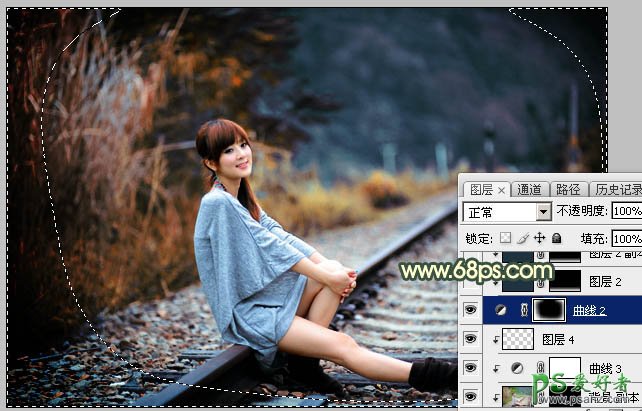Switch to the 路径 tab
The width and height of the screenshot is (642, 411).
pyautogui.click(x=568, y=190)
